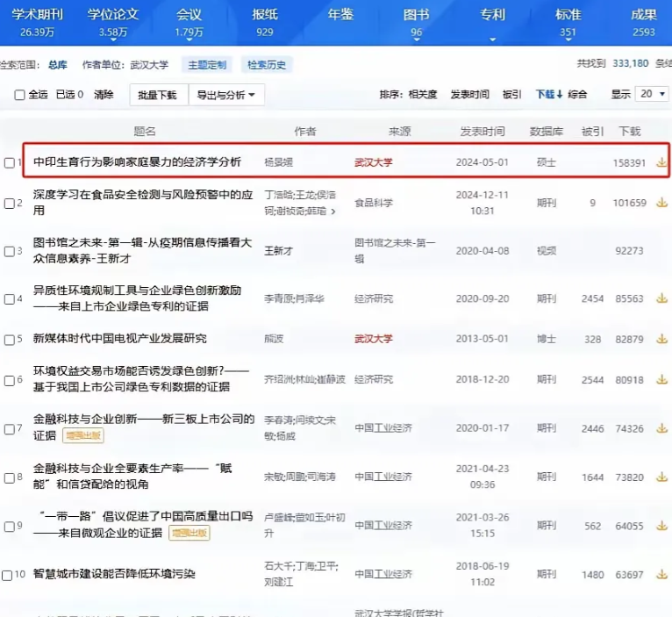672x617 pixels.
Task: Open 武汉大学 source in row 5
Action: point(374,339)
